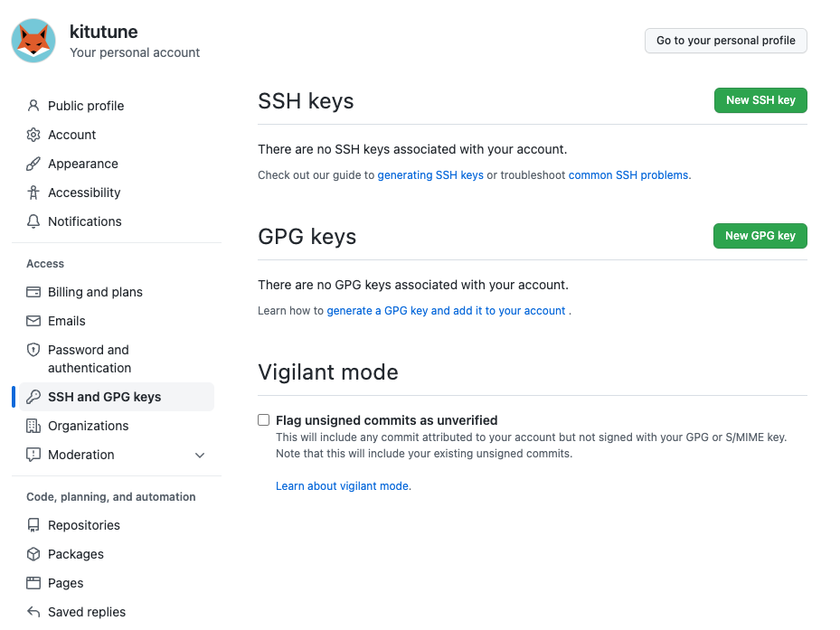The image size is (840, 630).
Task: Click the Packages cube icon
Action: coord(32,554)
